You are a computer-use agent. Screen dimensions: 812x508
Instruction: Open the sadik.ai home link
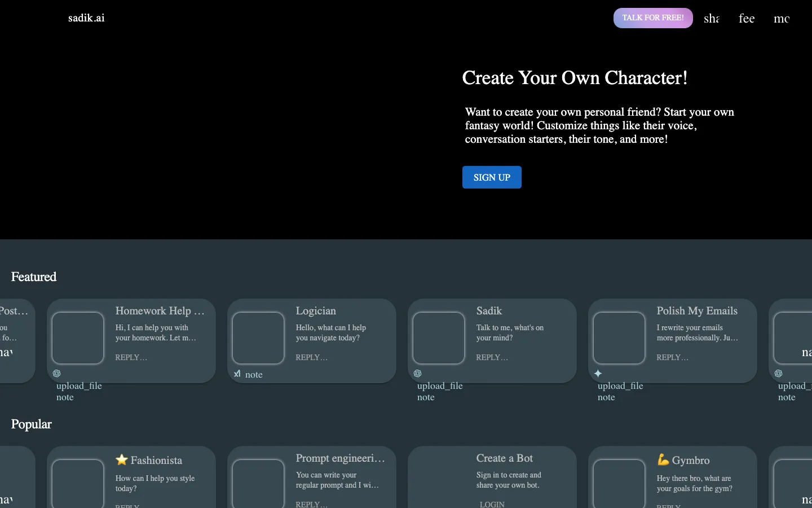point(86,18)
